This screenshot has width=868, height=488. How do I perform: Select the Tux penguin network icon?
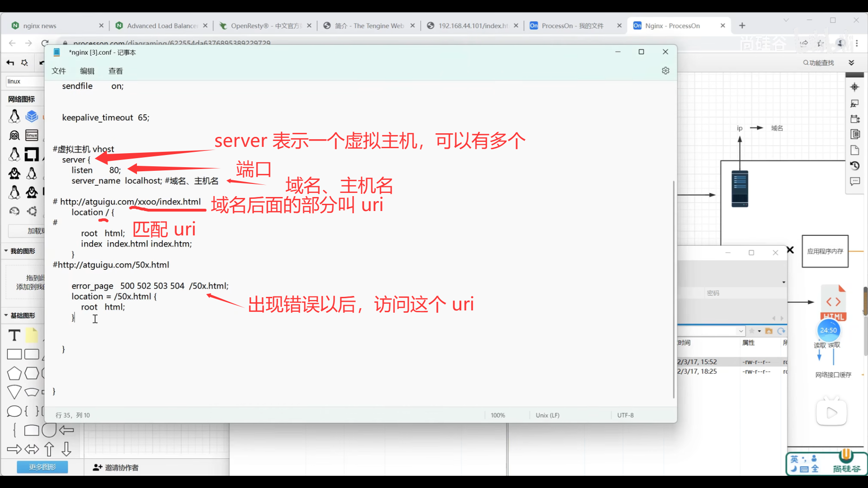(x=14, y=116)
